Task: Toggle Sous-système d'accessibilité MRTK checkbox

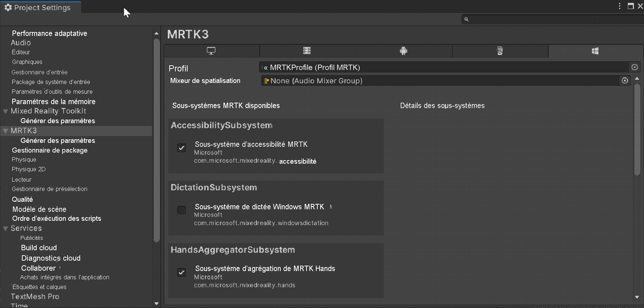Action: click(x=181, y=148)
